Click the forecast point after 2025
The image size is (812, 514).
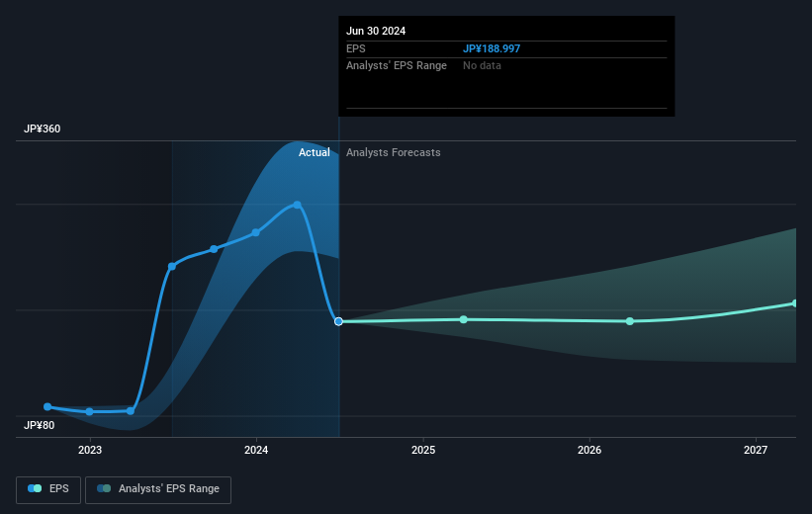464,319
